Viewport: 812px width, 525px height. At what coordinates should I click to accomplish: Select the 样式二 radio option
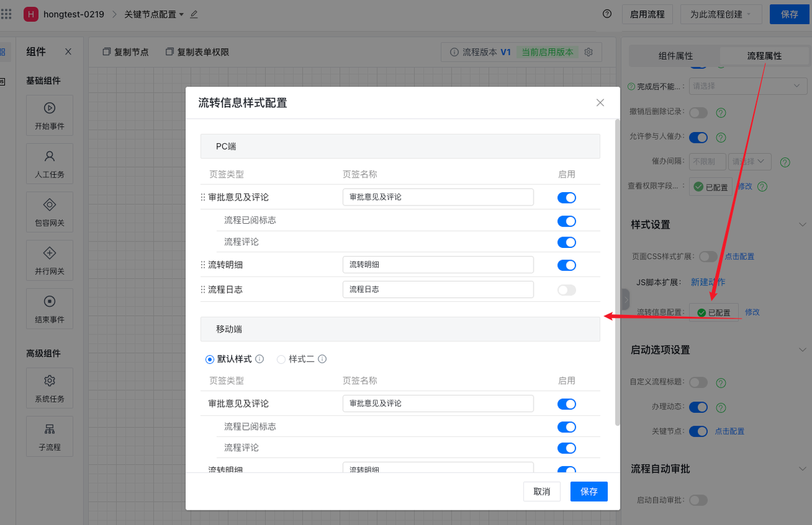coord(281,359)
